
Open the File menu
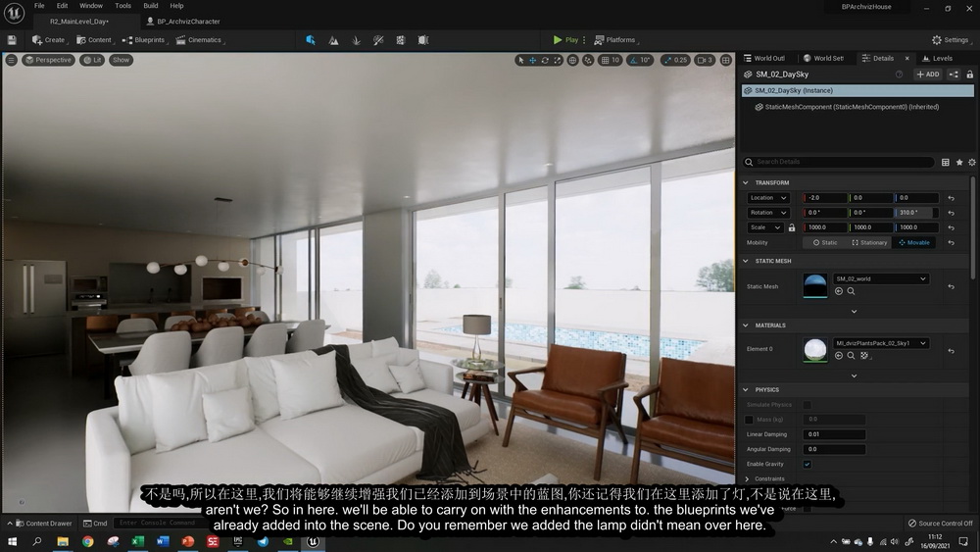39,6
